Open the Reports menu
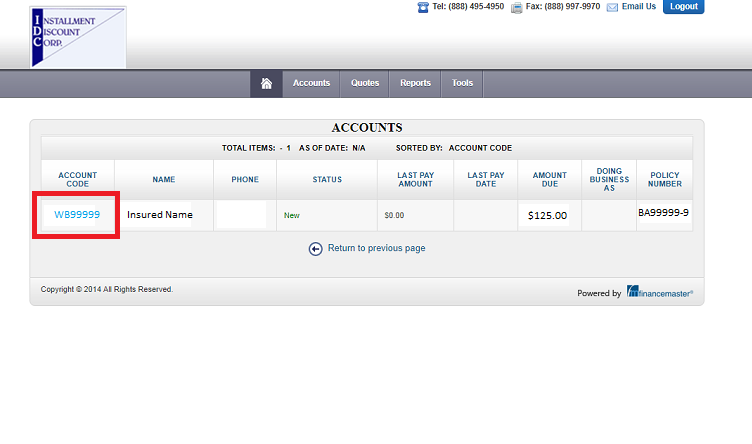The image size is (752, 444). [x=415, y=84]
